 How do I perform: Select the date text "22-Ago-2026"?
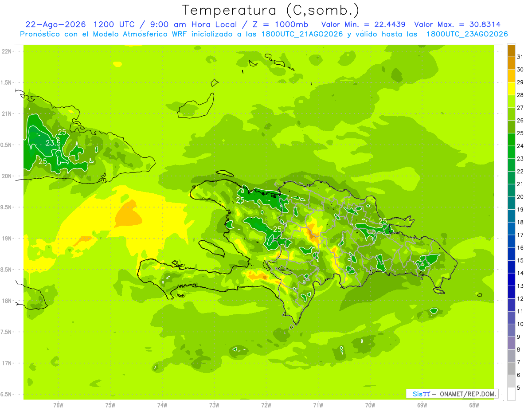coord(56,24)
